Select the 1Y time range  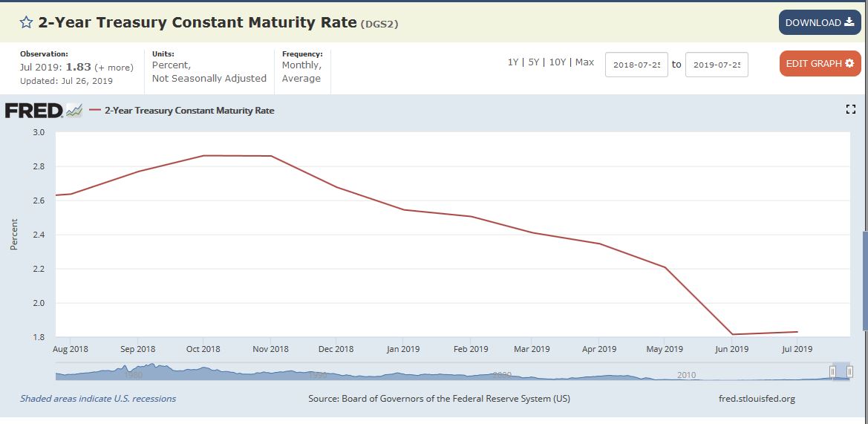point(513,62)
